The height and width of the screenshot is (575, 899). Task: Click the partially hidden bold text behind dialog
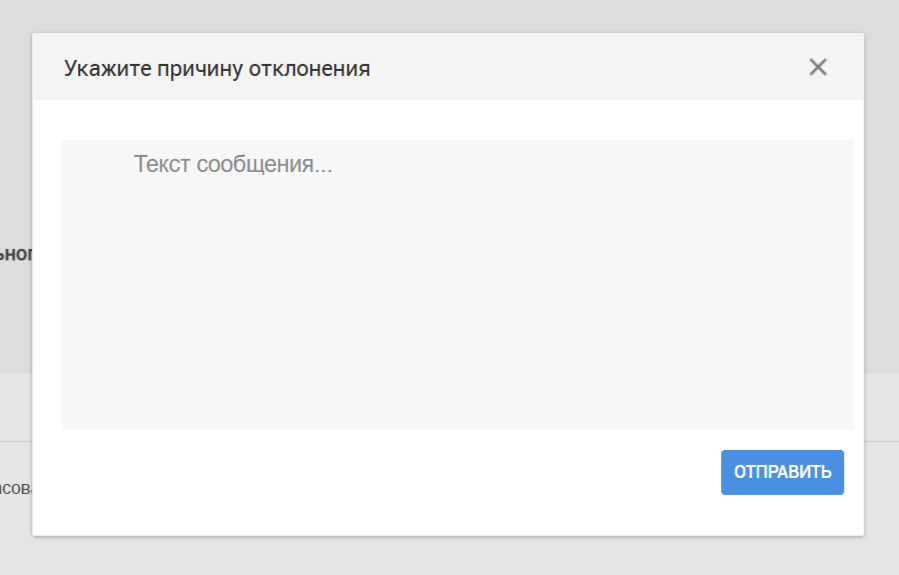(16, 253)
